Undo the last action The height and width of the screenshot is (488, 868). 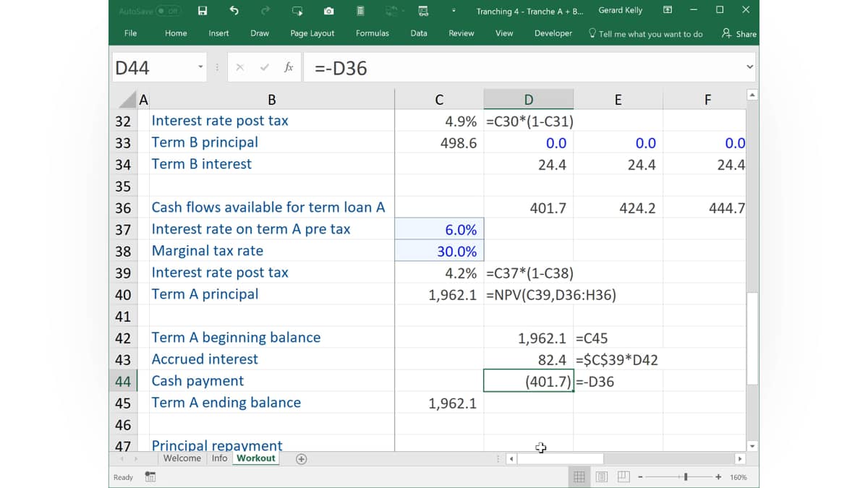(x=234, y=11)
